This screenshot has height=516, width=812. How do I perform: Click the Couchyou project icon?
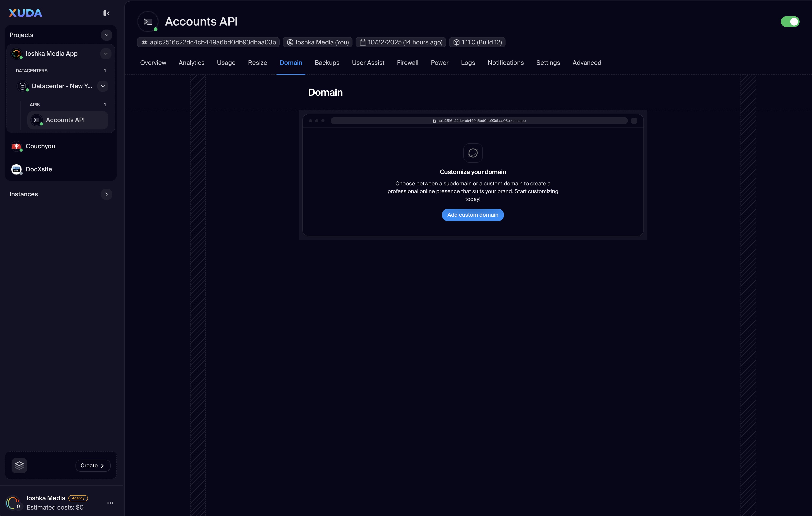pos(16,146)
